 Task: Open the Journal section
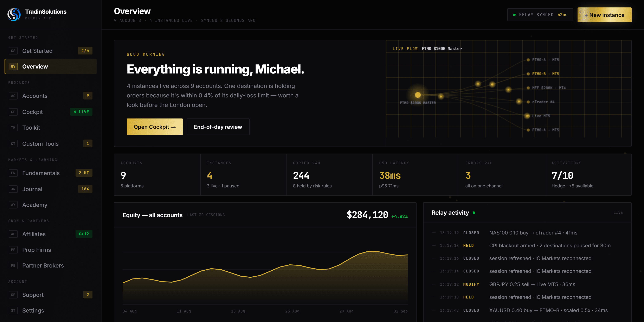pos(51,189)
